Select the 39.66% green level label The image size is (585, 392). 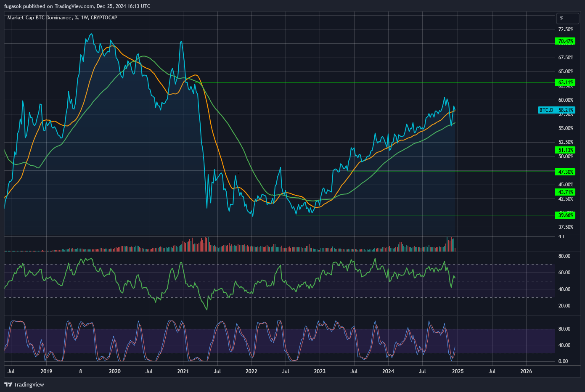click(x=566, y=215)
